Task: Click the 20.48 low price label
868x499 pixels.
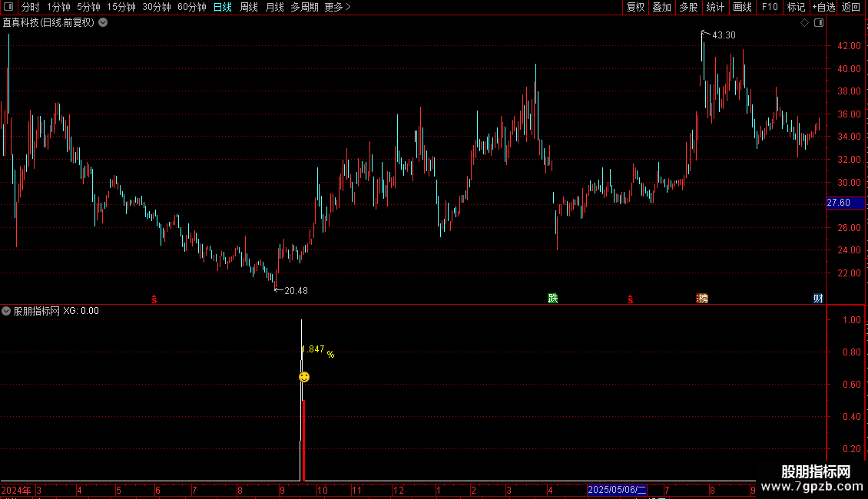Action: click(296, 290)
